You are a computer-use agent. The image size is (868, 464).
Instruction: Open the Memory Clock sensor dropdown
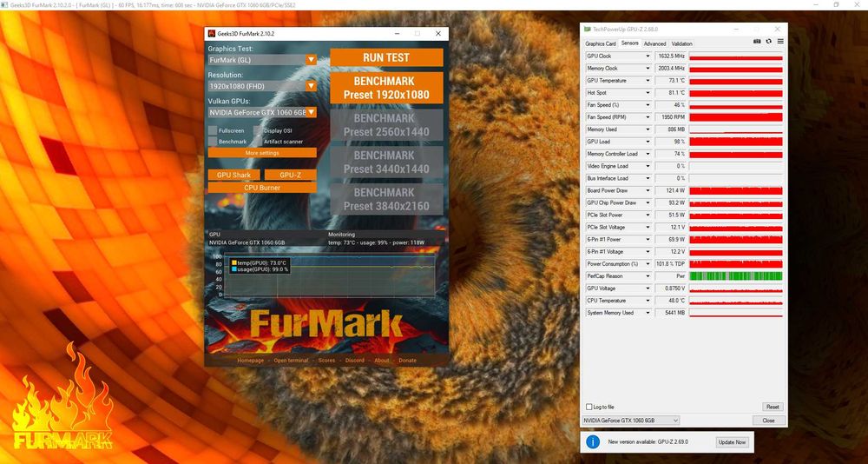click(648, 69)
